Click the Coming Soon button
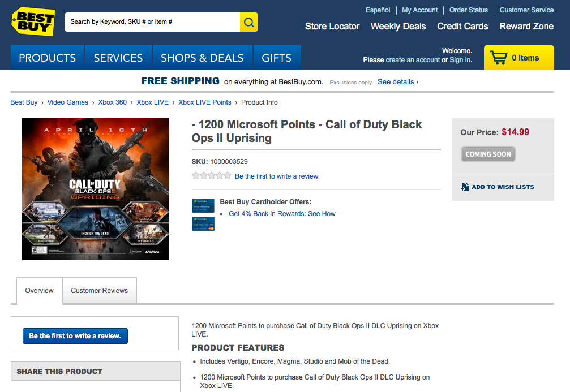This screenshot has height=392, width=570. click(488, 154)
